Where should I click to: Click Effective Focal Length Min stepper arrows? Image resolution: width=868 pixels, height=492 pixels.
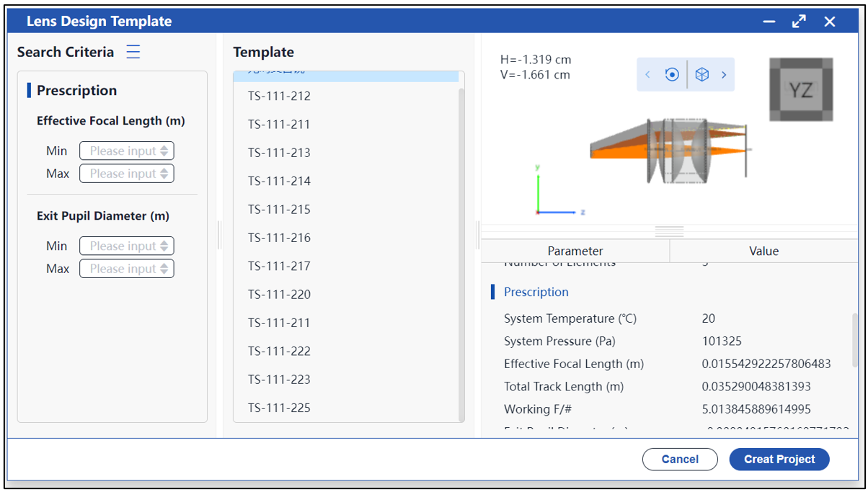(164, 151)
